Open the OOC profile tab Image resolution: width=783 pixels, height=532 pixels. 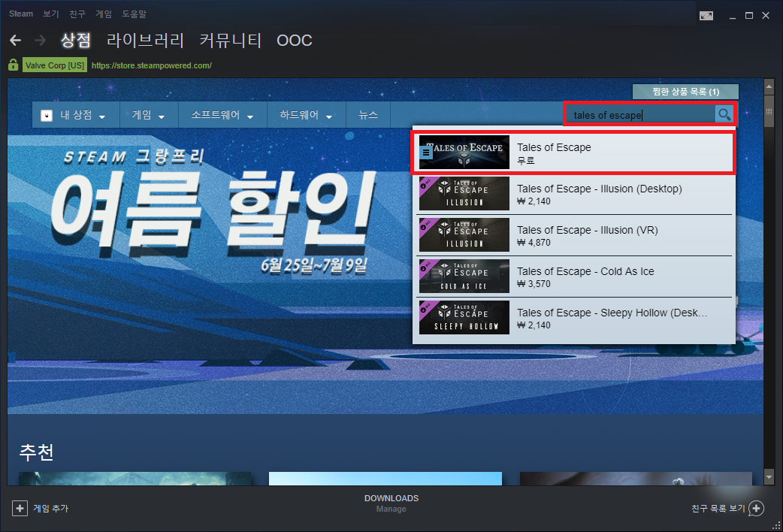tap(295, 40)
